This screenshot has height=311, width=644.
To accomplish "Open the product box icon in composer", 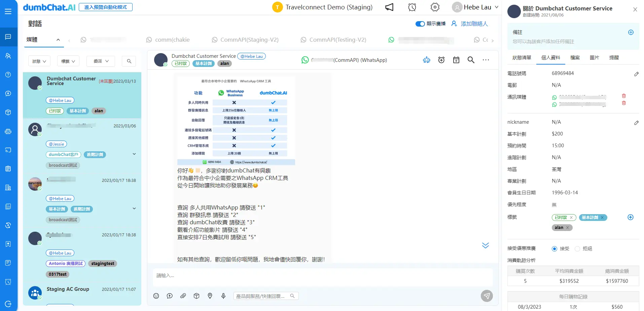I will tap(196, 296).
